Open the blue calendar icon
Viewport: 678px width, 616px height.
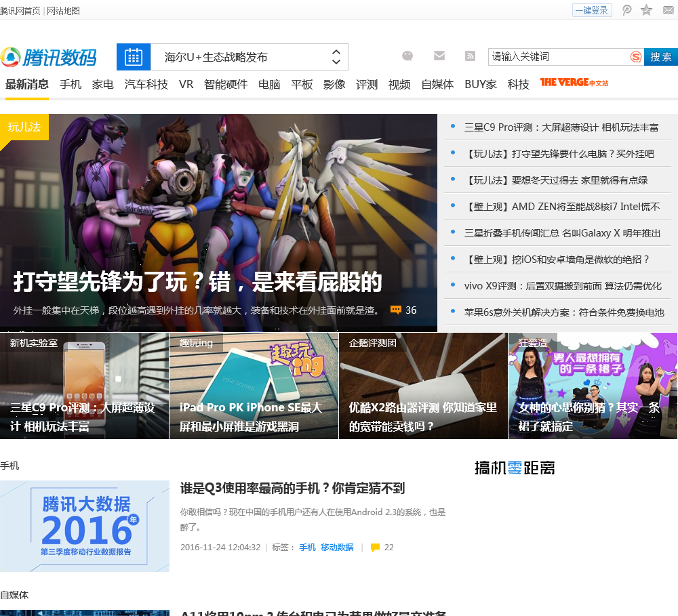(x=134, y=57)
